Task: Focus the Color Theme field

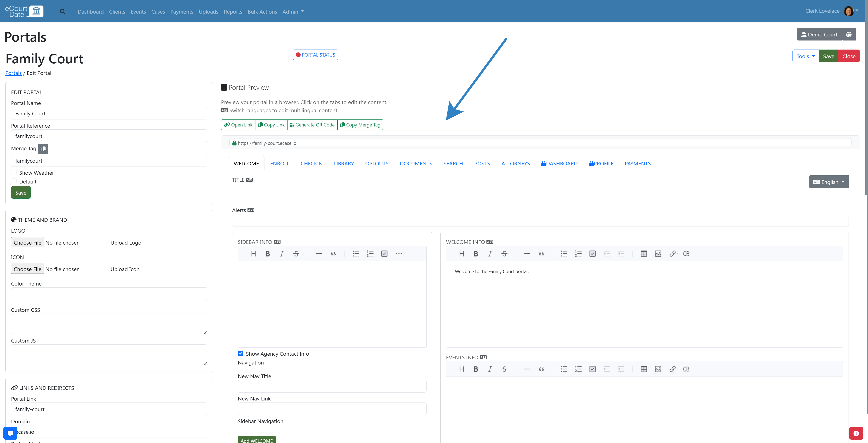Action: coord(109,293)
